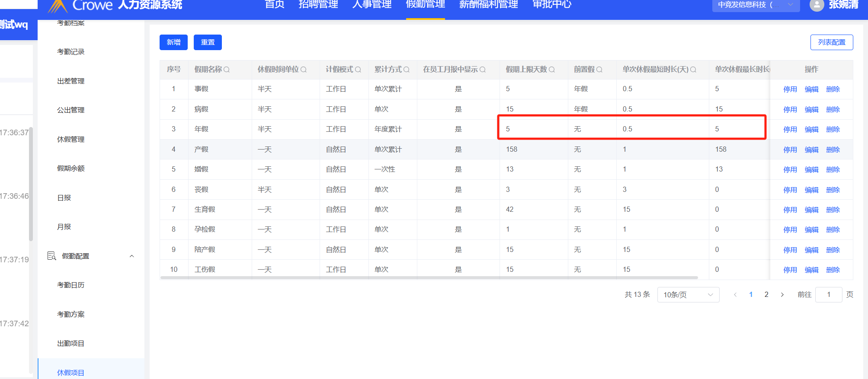Click the 新增 button

pos(173,42)
